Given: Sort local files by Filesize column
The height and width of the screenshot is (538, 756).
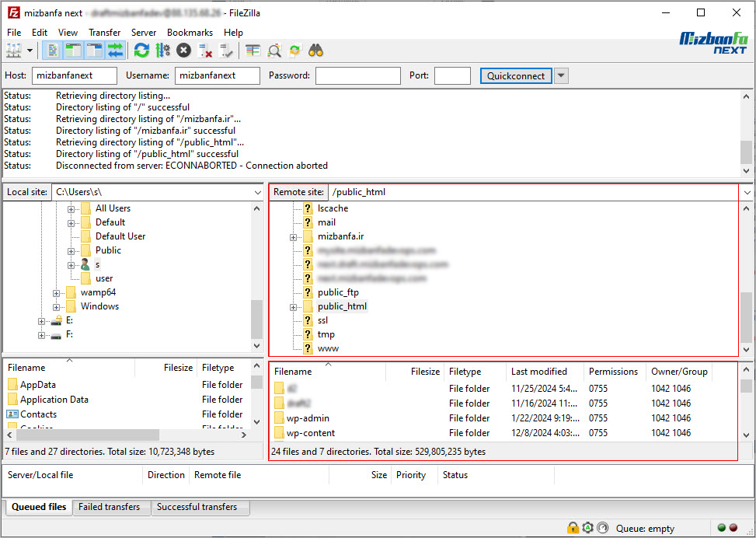Looking at the screenshot, I should (165, 368).
